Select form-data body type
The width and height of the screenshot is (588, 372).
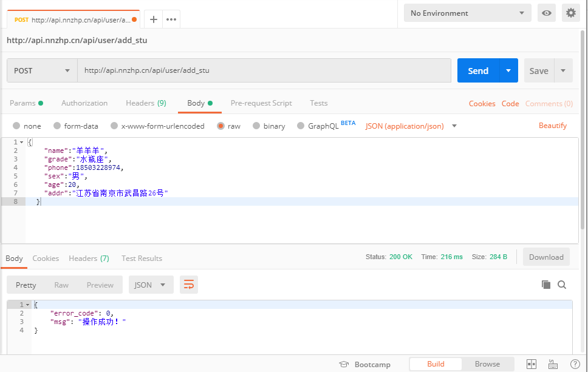76,126
